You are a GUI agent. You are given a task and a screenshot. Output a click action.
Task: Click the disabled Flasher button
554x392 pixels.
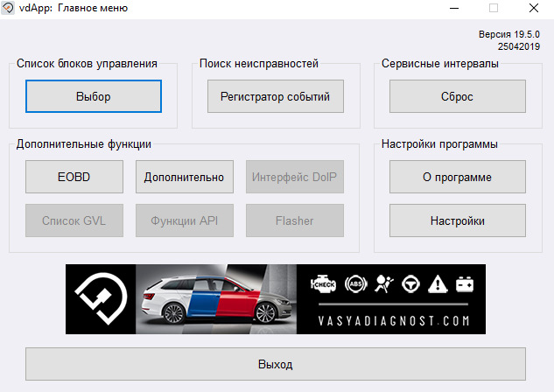click(x=295, y=220)
